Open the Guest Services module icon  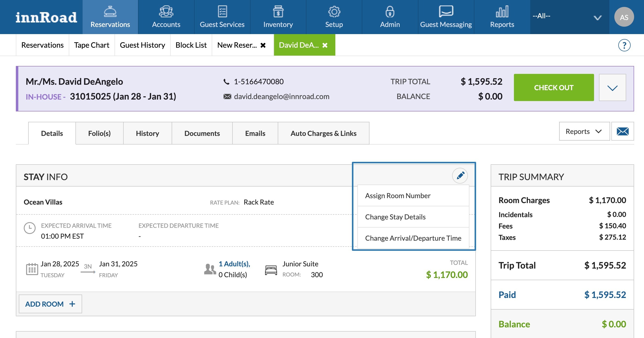pos(222,12)
